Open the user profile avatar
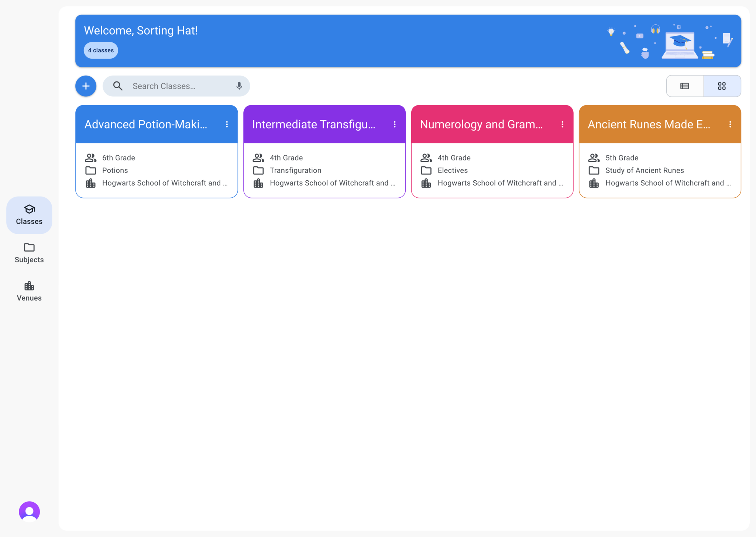This screenshot has width=756, height=537. [29, 511]
